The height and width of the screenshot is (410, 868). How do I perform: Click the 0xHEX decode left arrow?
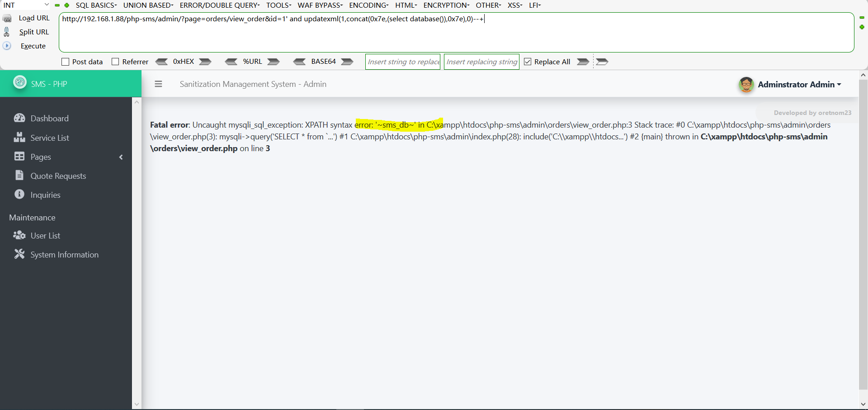161,62
